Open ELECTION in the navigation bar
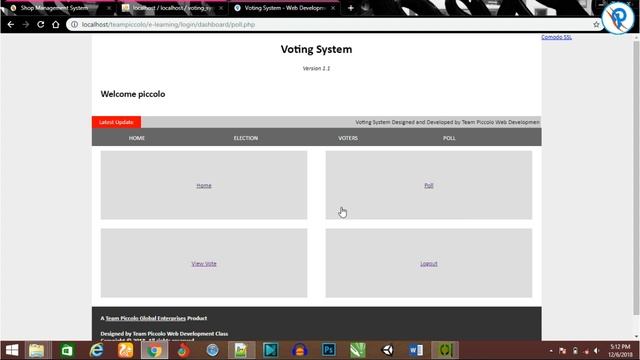The width and height of the screenshot is (640, 360). point(246,138)
